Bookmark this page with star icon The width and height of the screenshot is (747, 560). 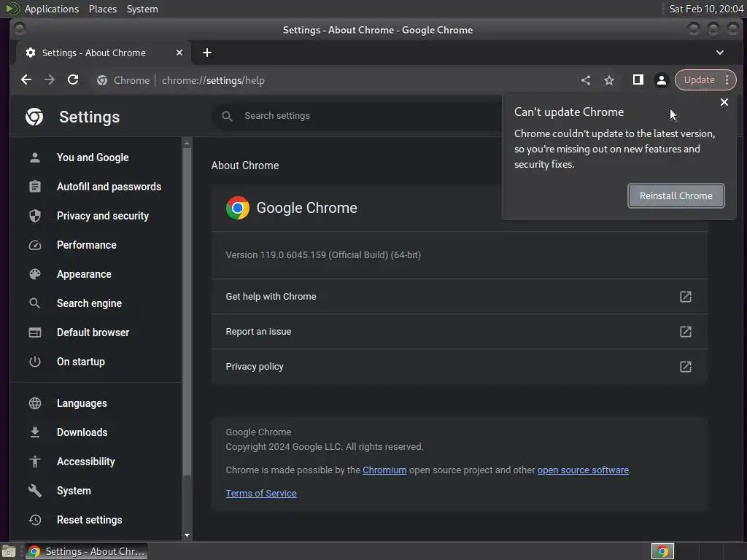[609, 80]
